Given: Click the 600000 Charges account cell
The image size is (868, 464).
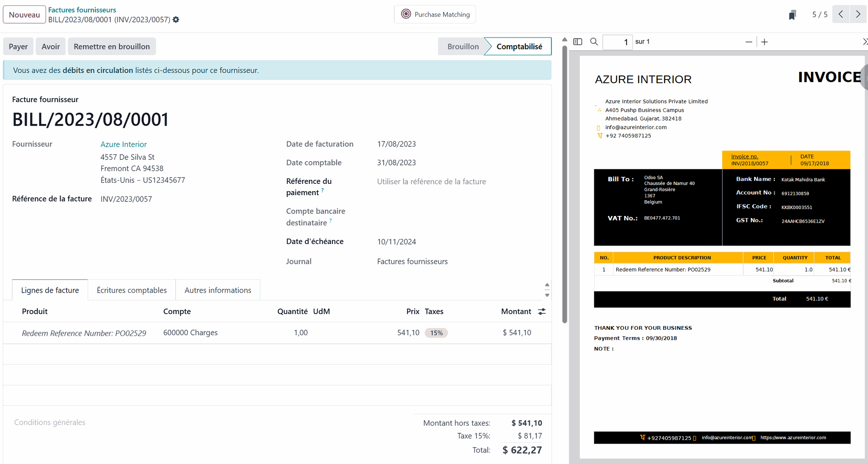Looking at the screenshot, I should click(x=190, y=333).
